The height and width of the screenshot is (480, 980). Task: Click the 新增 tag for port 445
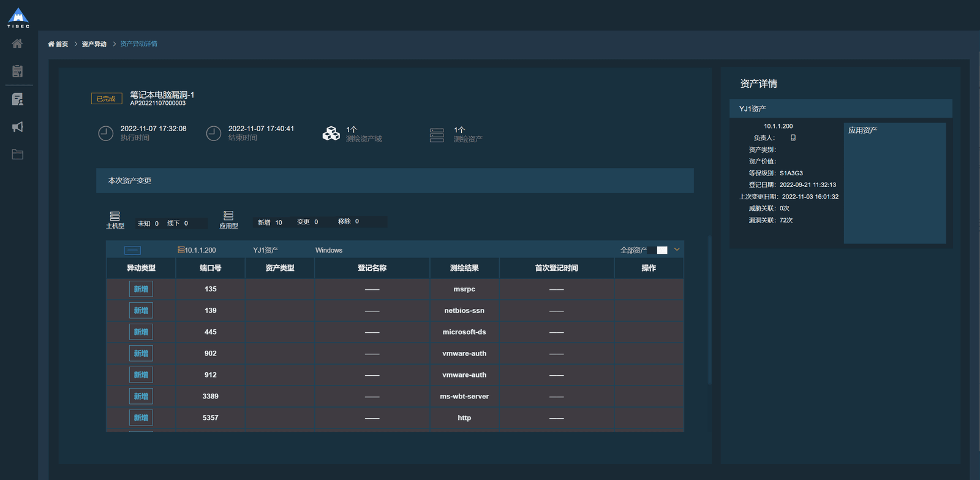click(x=141, y=332)
